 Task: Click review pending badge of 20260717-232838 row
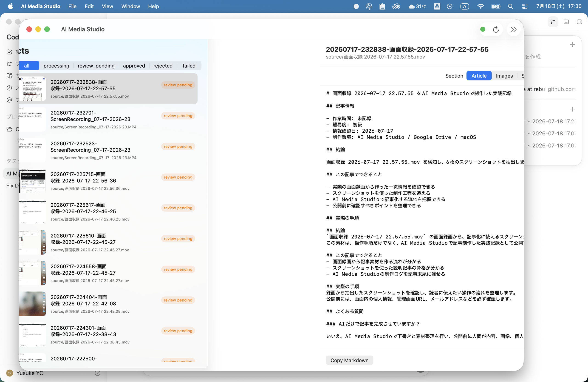click(178, 85)
